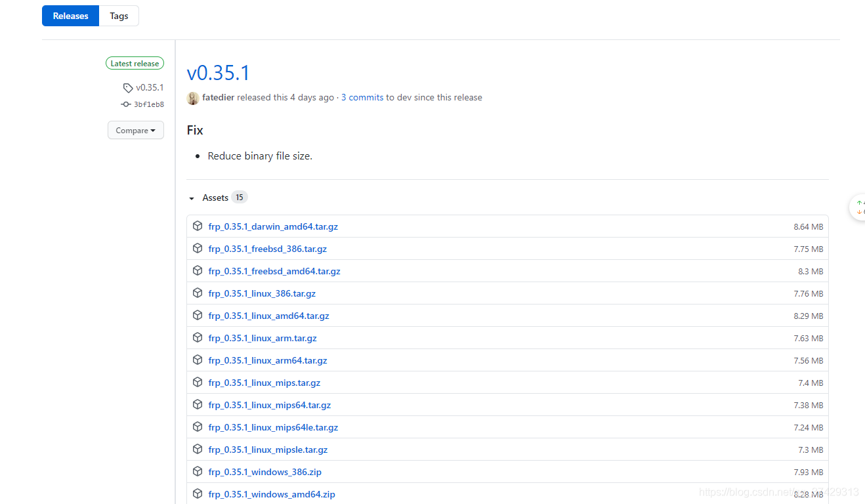Download frp_0.35.1_linux_mipsle.tar.gz
865x504 pixels.
[268, 450]
